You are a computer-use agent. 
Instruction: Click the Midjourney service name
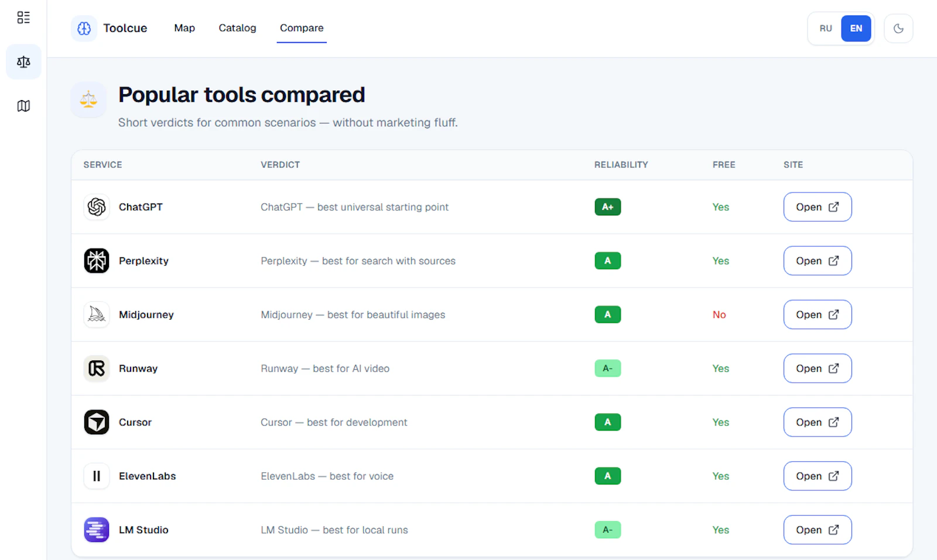tap(146, 314)
